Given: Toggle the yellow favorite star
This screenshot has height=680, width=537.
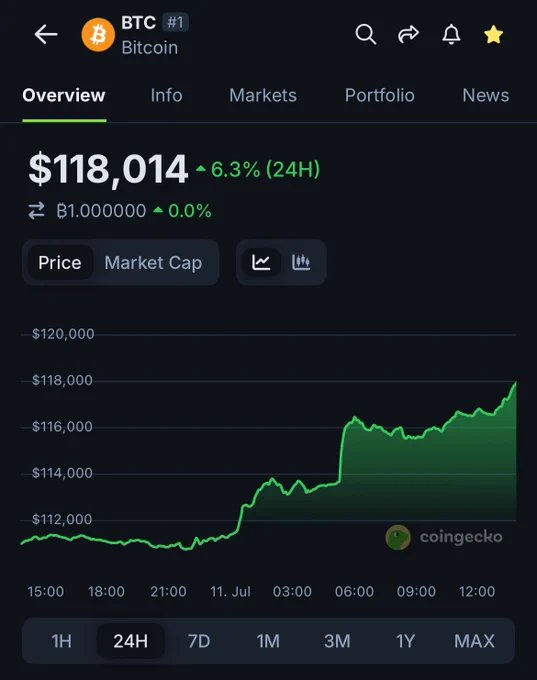Looking at the screenshot, I should tap(494, 35).
